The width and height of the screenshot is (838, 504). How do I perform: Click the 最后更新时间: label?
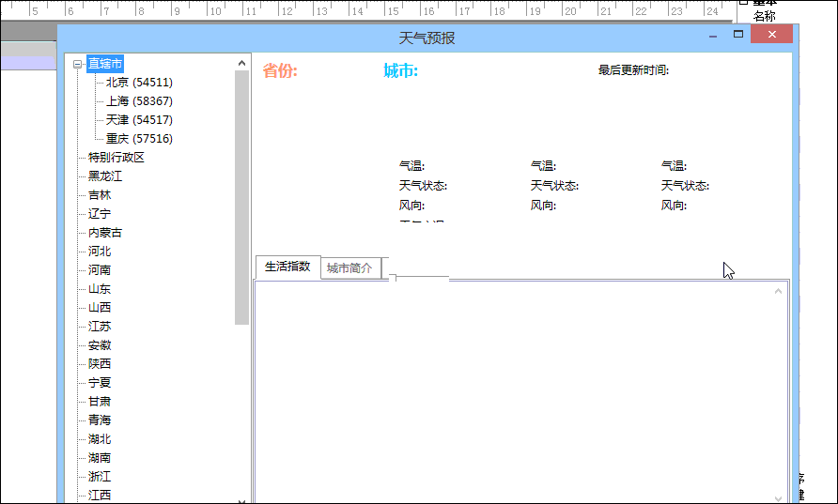pyautogui.click(x=633, y=70)
